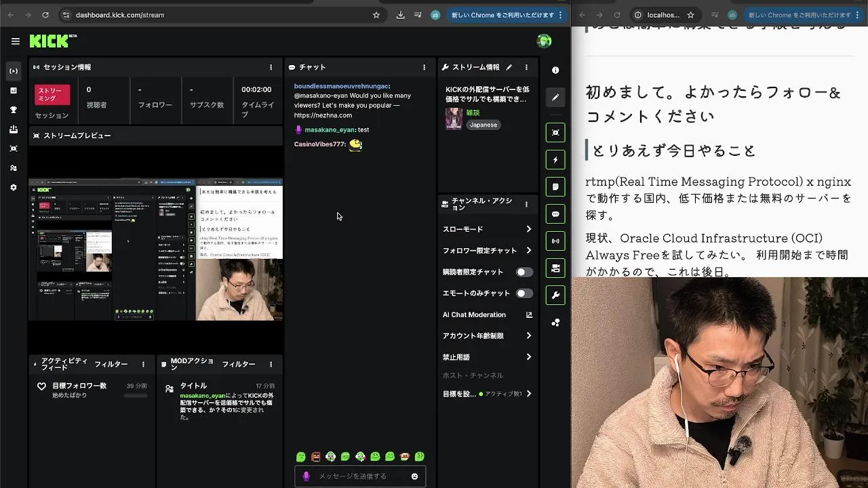Open チャンネル・アクション panel three-dot menu
The height and width of the screenshot is (488, 868).
click(x=526, y=204)
